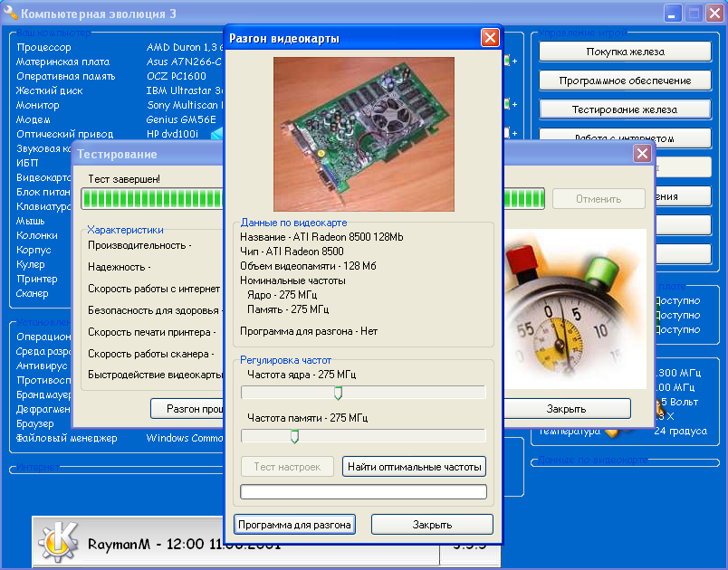Select the Оптический привод label
Image resolution: width=728 pixels, height=570 pixels.
(x=64, y=134)
